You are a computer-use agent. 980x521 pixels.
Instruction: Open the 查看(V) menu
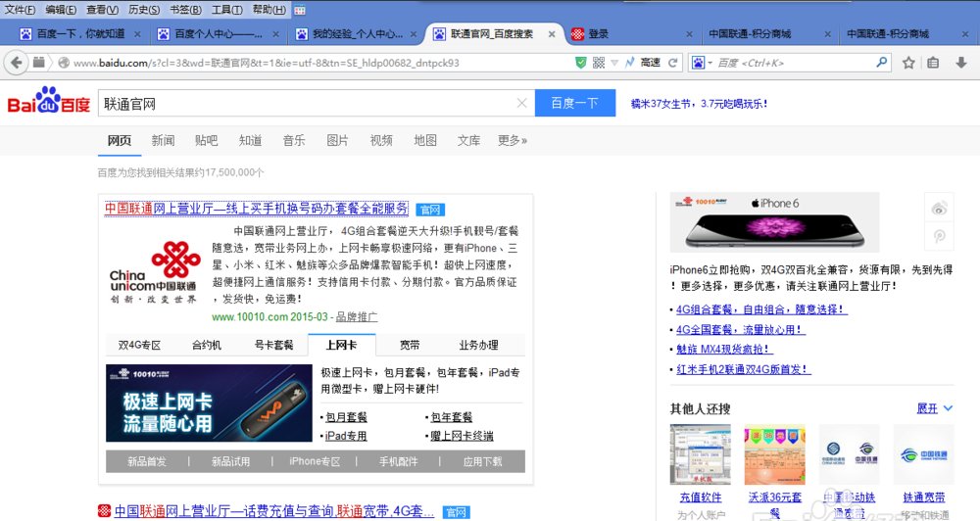click(103, 10)
